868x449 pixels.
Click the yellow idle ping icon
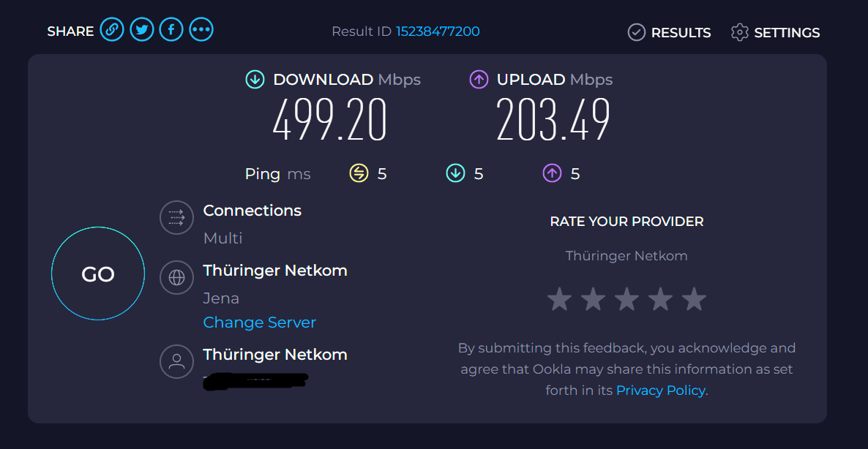(359, 173)
